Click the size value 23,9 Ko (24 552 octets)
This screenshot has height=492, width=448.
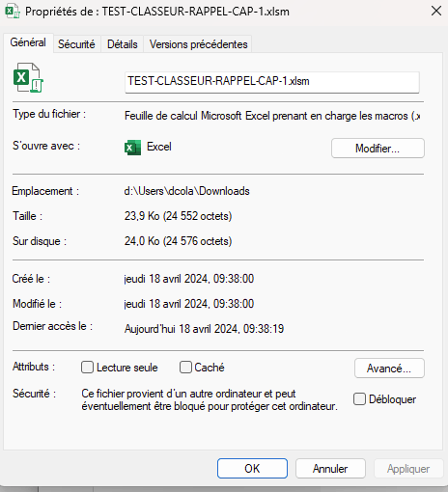pos(179,216)
